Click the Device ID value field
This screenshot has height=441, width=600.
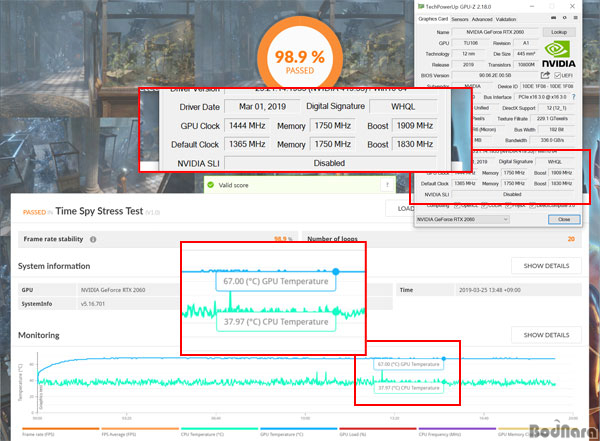tap(548, 87)
